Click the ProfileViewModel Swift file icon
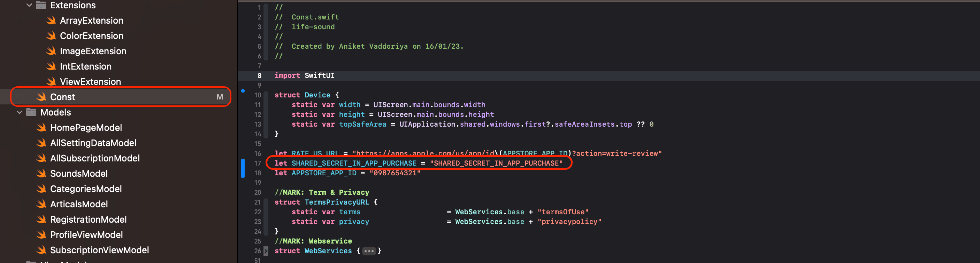Image resolution: width=980 pixels, height=263 pixels. 41,235
